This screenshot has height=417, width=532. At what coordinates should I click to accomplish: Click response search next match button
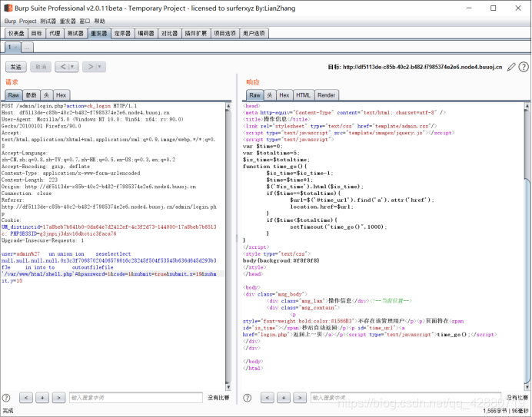(300, 398)
